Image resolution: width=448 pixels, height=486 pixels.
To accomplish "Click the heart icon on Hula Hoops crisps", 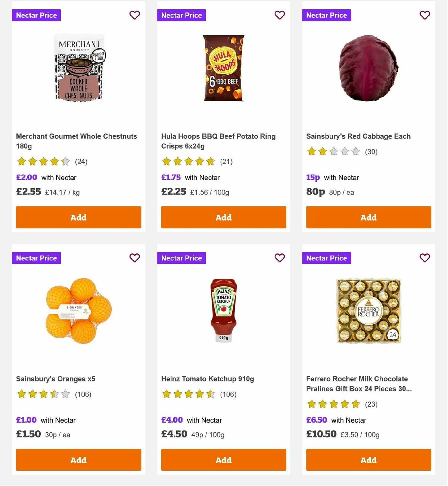I will point(280,15).
